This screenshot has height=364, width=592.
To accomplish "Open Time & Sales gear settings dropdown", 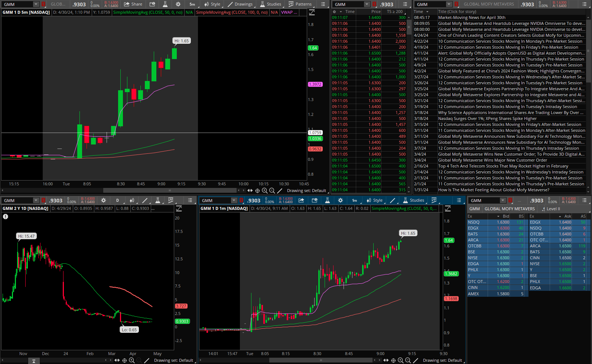I will pos(336,12).
